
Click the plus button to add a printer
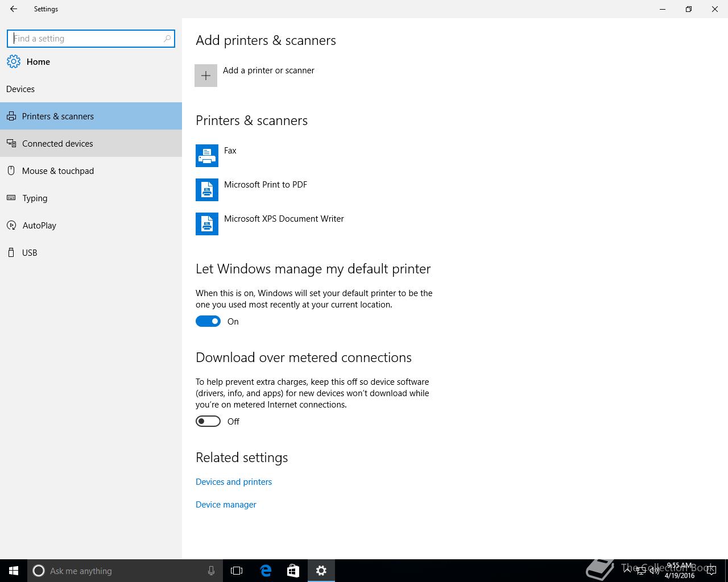click(x=206, y=76)
